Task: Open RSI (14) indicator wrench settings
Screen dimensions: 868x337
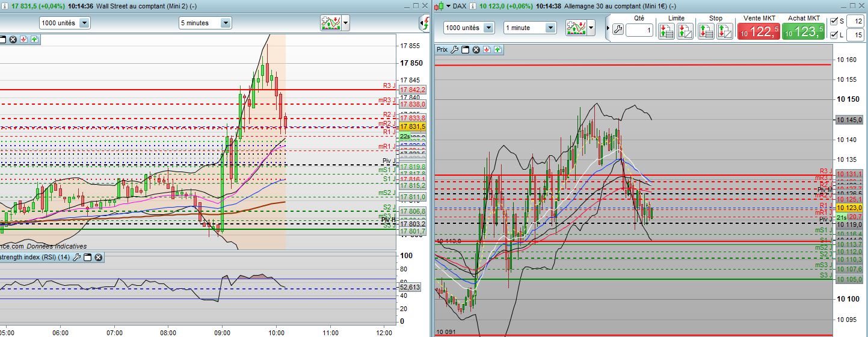Action: 76,257
